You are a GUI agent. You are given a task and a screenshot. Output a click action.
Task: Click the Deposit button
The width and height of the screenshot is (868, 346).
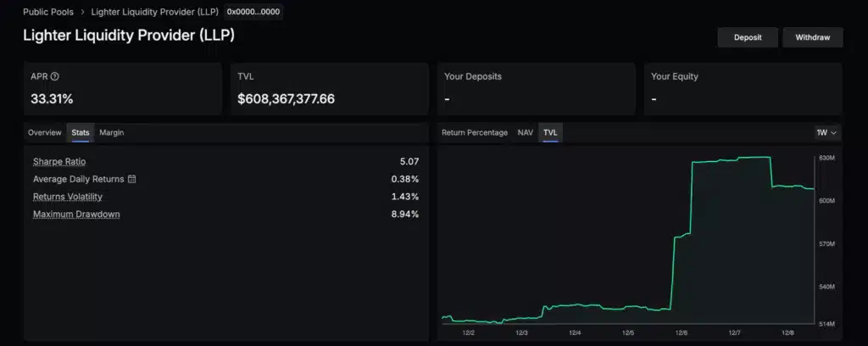pyautogui.click(x=747, y=37)
